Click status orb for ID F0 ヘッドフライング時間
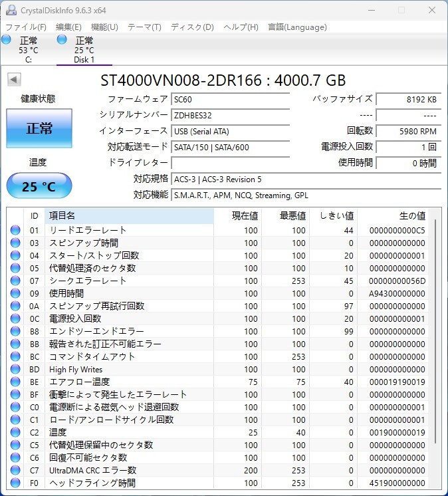The width and height of the screenshot is (448, 496). pyautogui.click(x=15, y=483)
